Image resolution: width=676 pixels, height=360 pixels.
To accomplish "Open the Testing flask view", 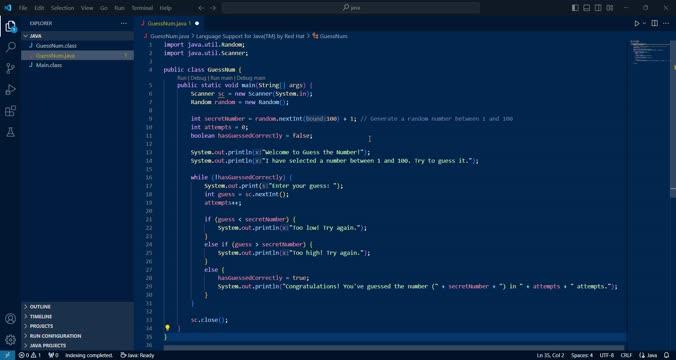I will click(x=10, y=132).
